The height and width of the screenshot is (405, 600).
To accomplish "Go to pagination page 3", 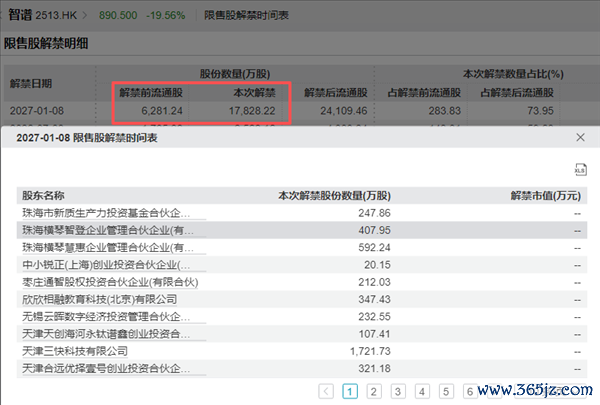I will (x=398, y=391).
